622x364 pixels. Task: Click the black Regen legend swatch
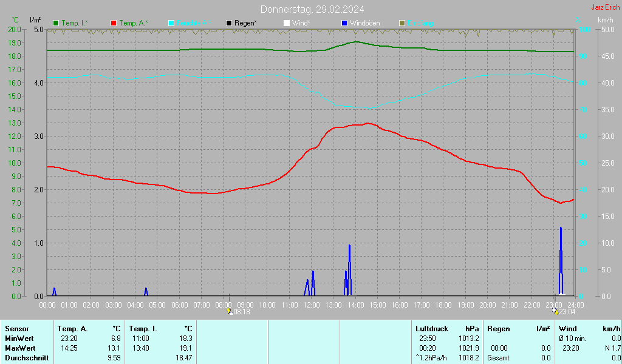pyautogui.click(x=229, y=23)
